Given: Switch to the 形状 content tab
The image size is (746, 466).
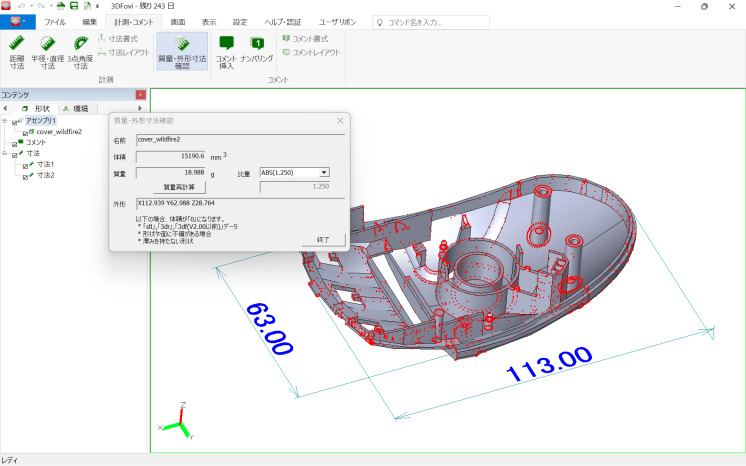Looking at the screenshot, I should [x=37, y=109].
